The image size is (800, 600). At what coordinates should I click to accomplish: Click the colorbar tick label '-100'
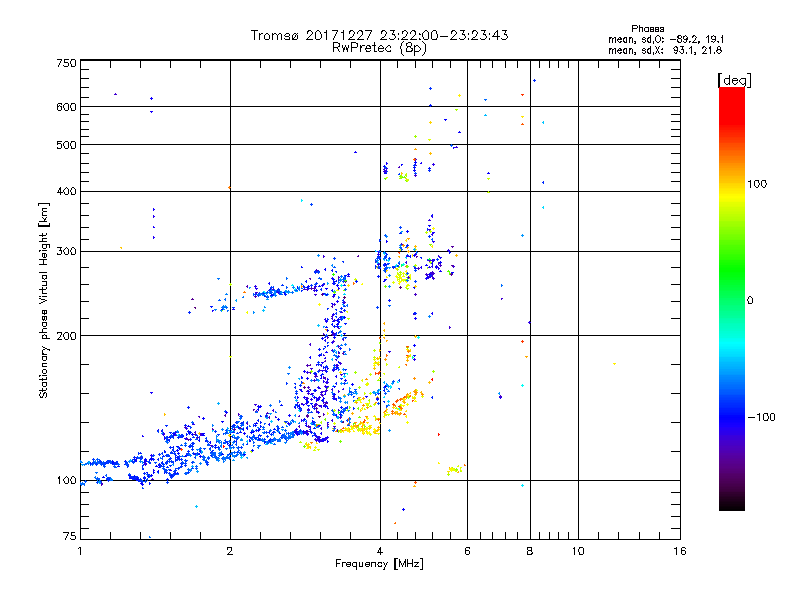click(x=761, y=417)
